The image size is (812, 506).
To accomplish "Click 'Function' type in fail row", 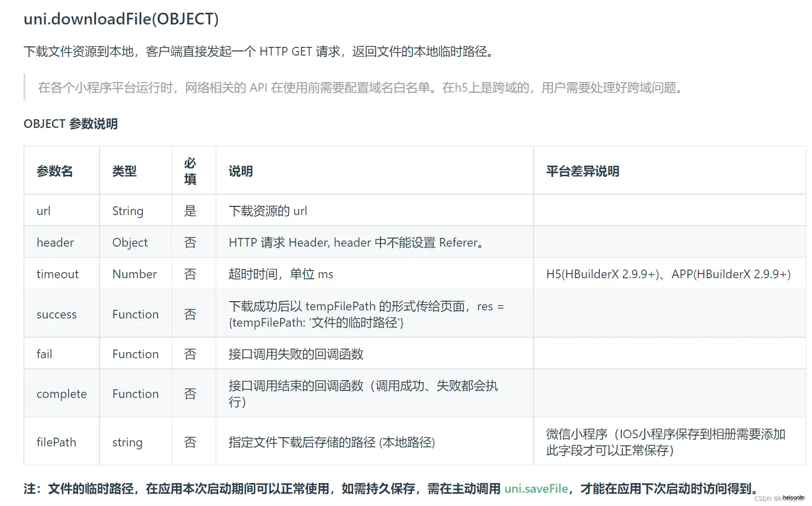I will click(136, 354).
